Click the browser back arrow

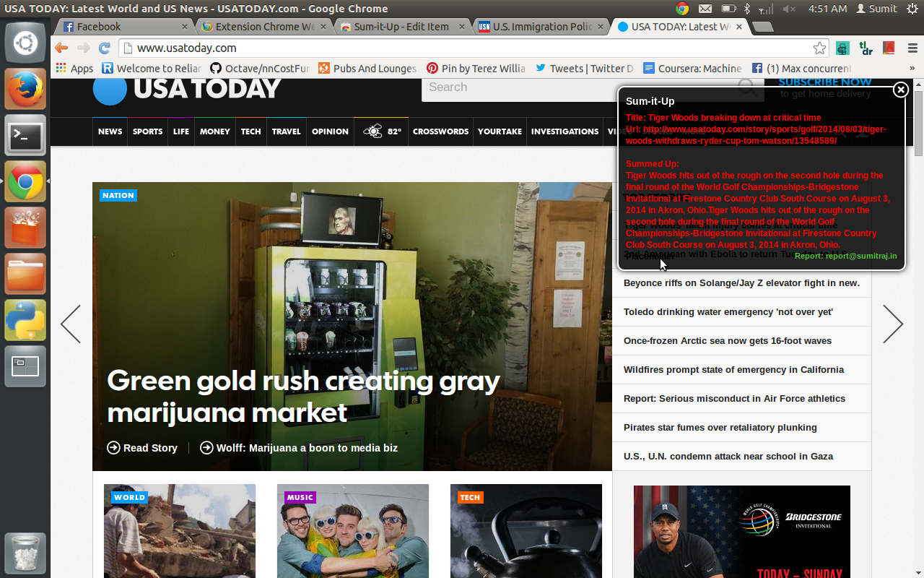point(61,48)
